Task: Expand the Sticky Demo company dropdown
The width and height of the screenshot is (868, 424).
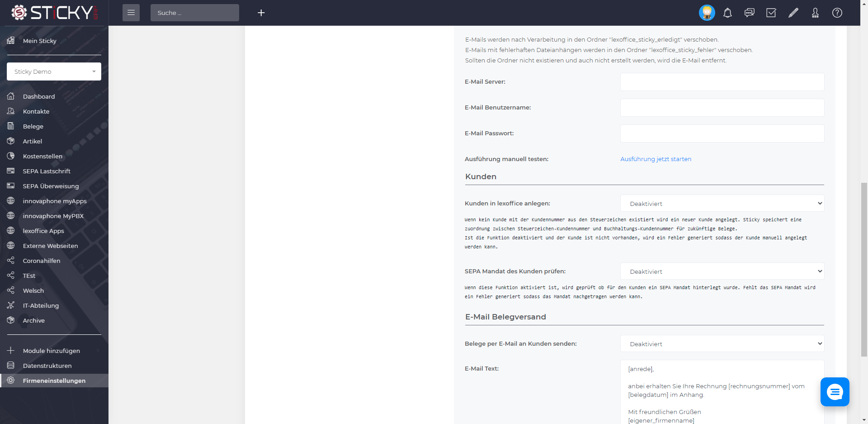Action: click(54, 71)
